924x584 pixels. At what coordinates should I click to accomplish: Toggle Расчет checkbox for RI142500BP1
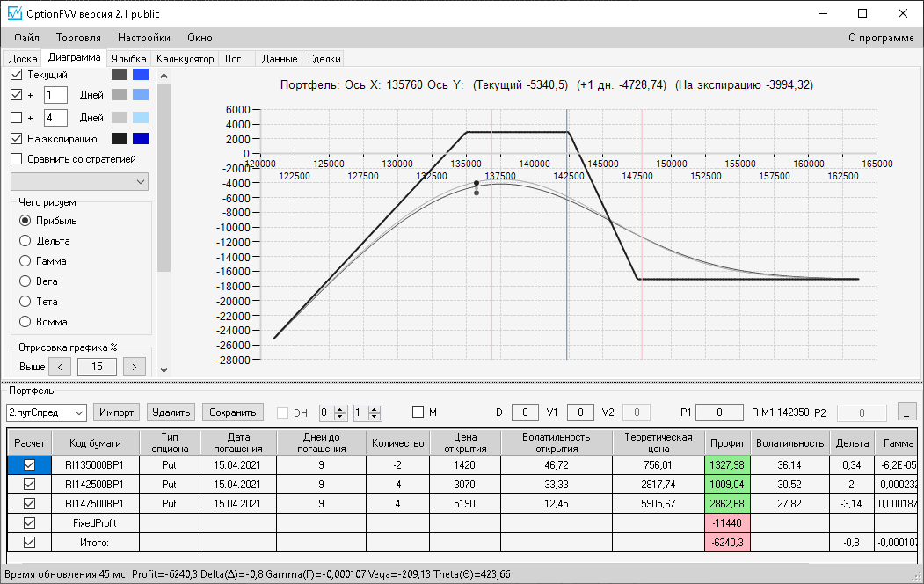(30, 485)
